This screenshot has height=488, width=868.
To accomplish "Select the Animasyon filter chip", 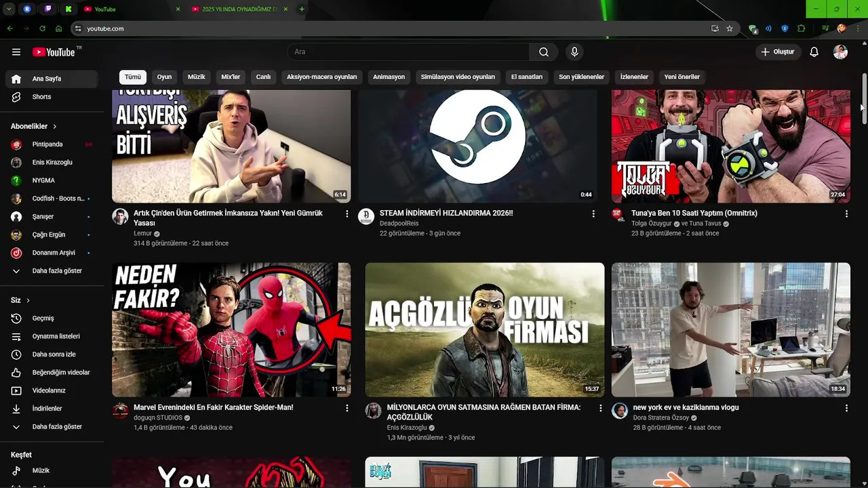I will click(389, 77).
